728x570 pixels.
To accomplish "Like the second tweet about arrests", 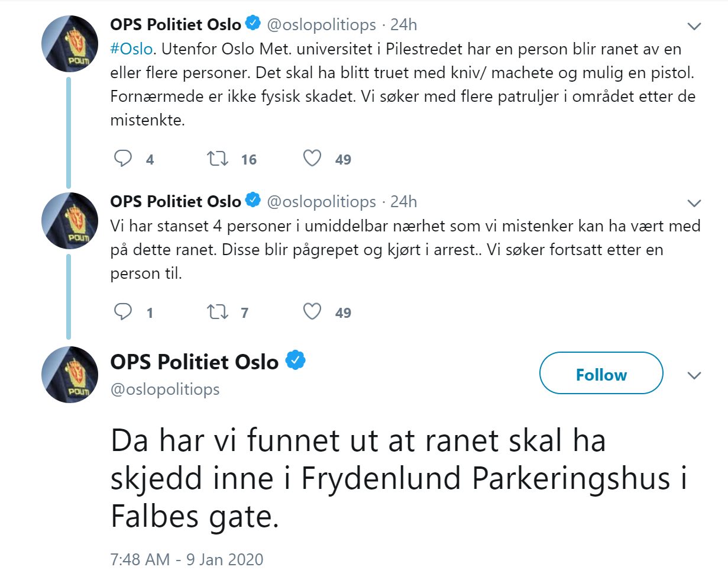I will (312, 312).
